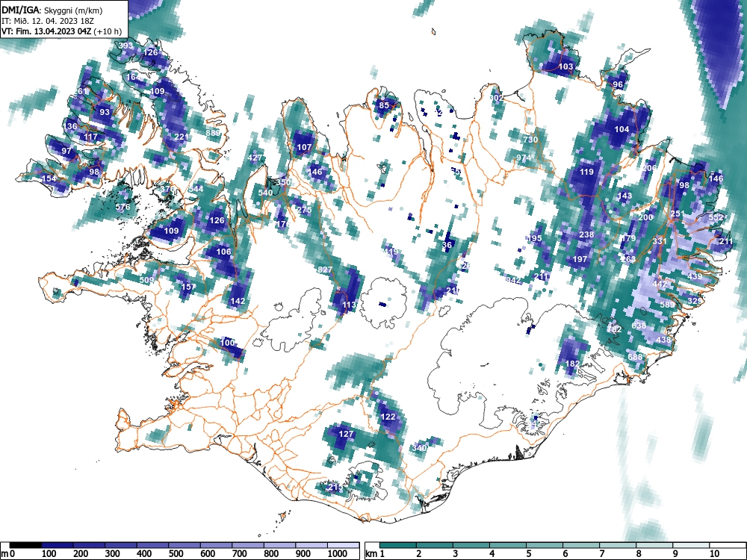
Task: Click the visibility value 393 on the map
Action: click(125, 46)
